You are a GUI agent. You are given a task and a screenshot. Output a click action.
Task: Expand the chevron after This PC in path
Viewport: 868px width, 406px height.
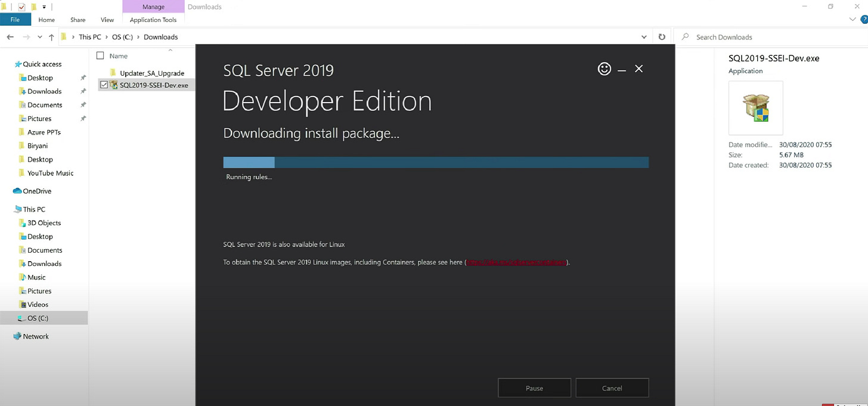coord(107,37)
